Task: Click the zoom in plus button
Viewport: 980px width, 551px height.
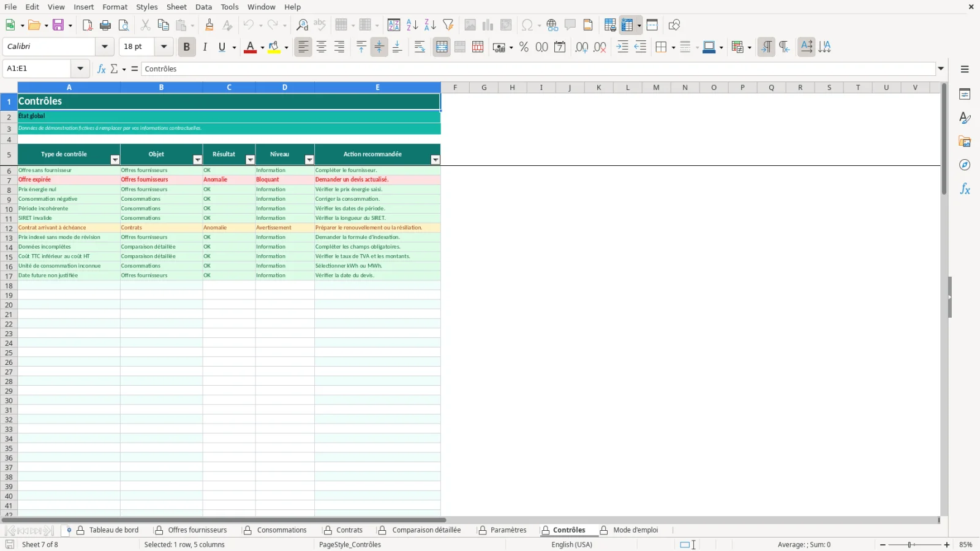Action: click(947, 545)
